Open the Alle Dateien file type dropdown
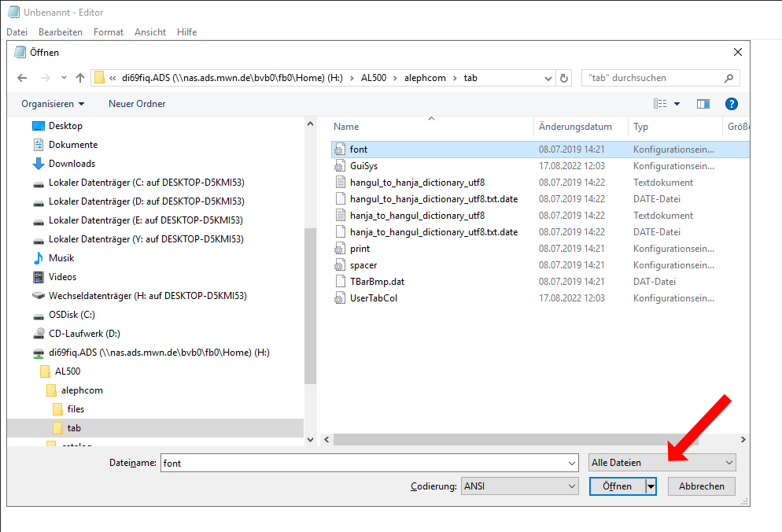 662,463
